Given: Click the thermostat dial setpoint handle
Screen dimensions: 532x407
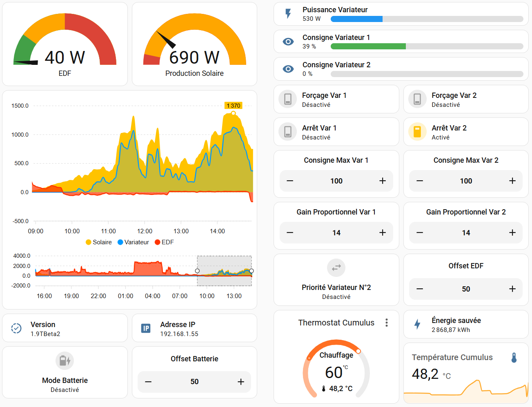Looking at the screenshot, I should point(358,351).
